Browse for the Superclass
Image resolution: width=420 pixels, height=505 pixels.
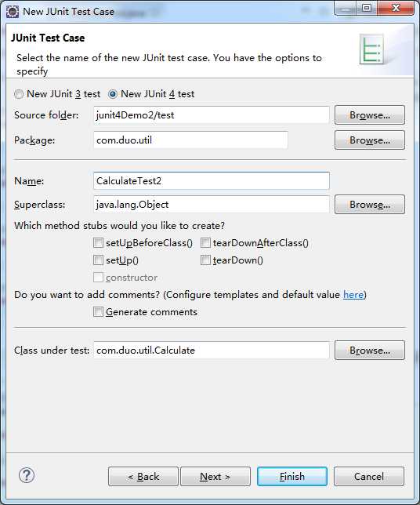click(370, 205)
